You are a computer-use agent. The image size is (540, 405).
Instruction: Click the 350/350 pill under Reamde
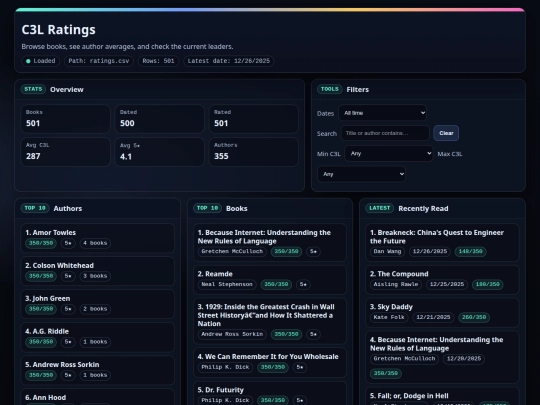276,284
